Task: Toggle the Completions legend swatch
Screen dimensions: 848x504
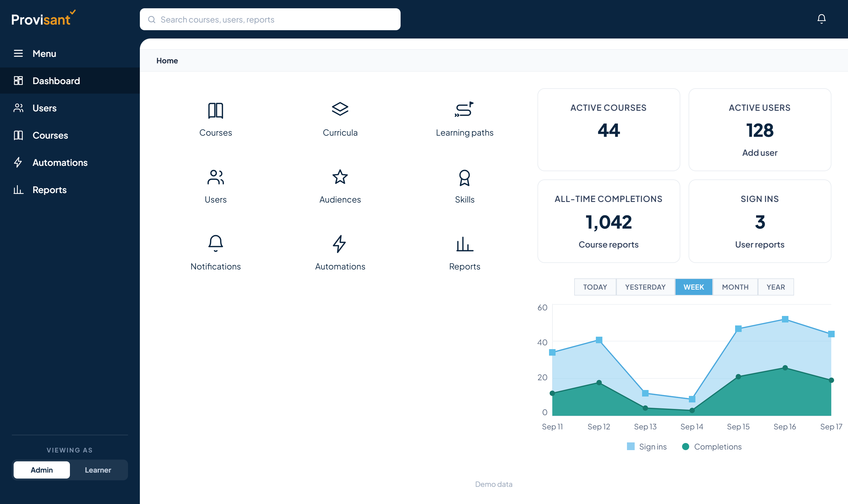Action: (685, 446)
